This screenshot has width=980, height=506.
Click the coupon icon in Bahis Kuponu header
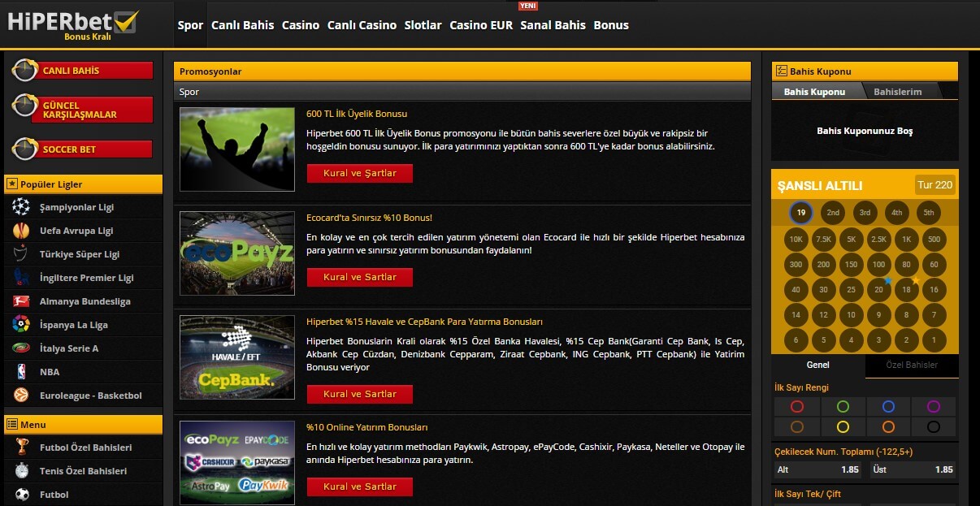(x=782, y=71)
